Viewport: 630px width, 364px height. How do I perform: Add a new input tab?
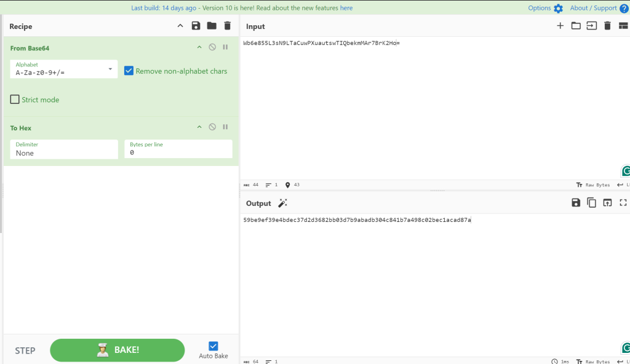tap(560, 26)
